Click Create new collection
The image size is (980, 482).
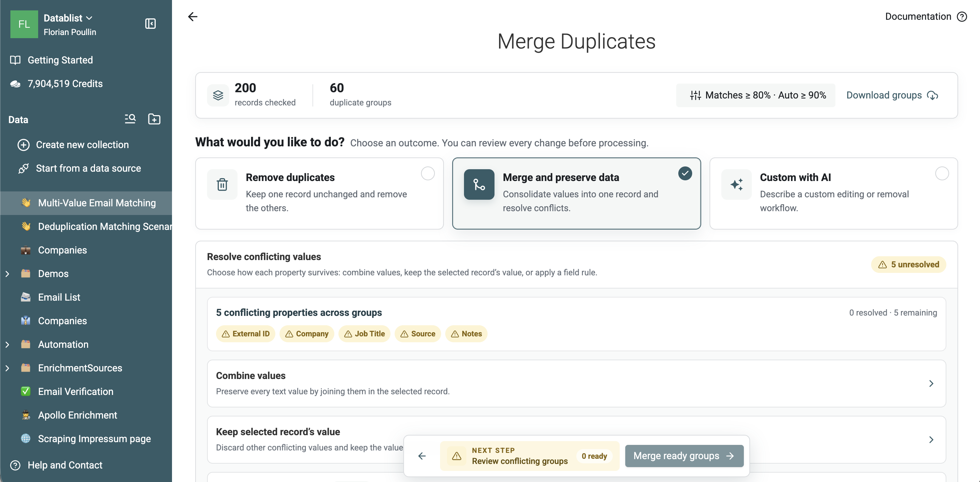82,145
